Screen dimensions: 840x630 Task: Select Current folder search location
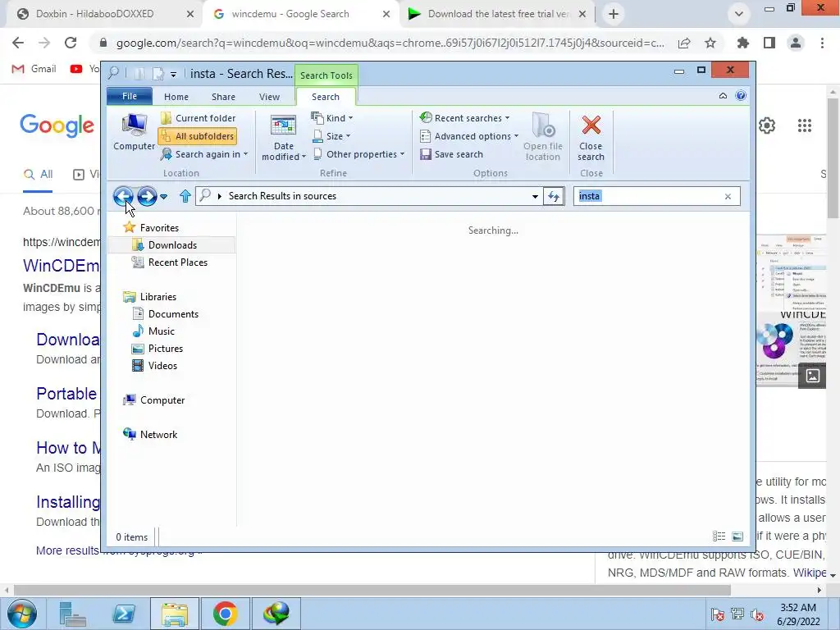pyautogui.click(x=199, y=118)
